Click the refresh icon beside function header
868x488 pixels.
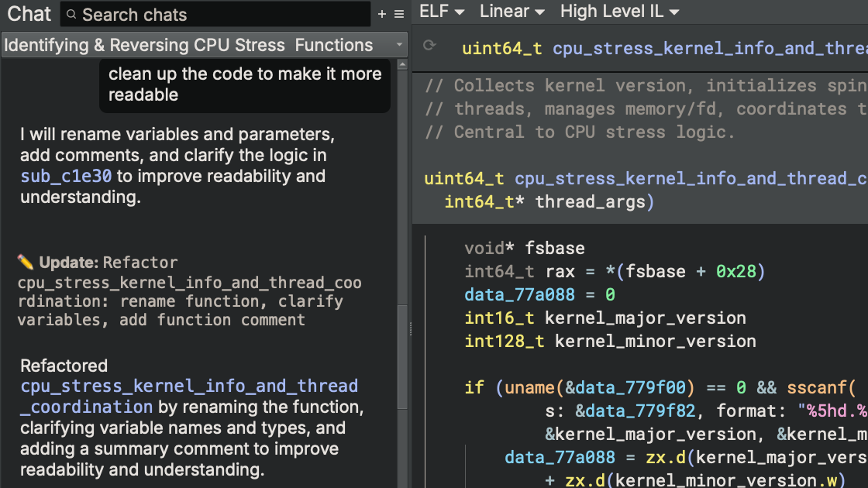pyautogui.click(x=429, y=46)
